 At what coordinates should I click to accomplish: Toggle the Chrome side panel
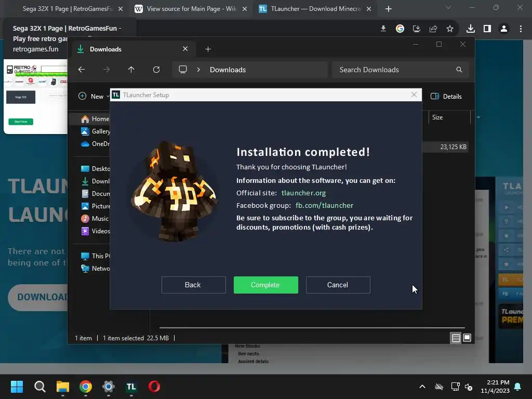487,29
